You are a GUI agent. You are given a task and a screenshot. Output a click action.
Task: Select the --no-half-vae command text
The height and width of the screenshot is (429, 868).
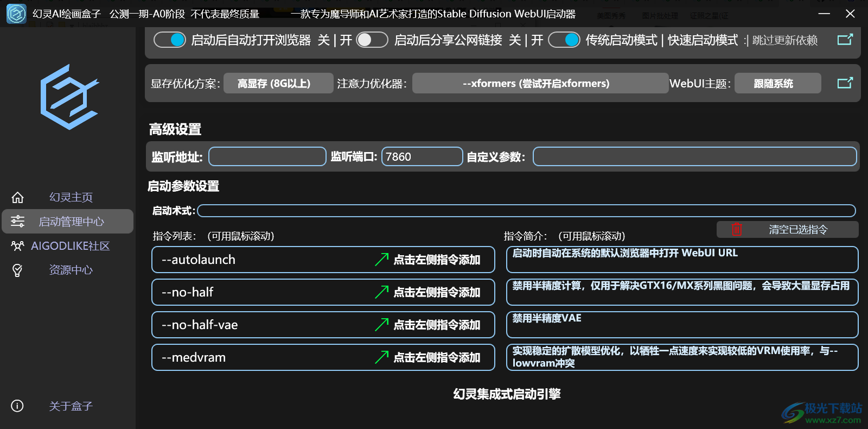click(200, 325)
